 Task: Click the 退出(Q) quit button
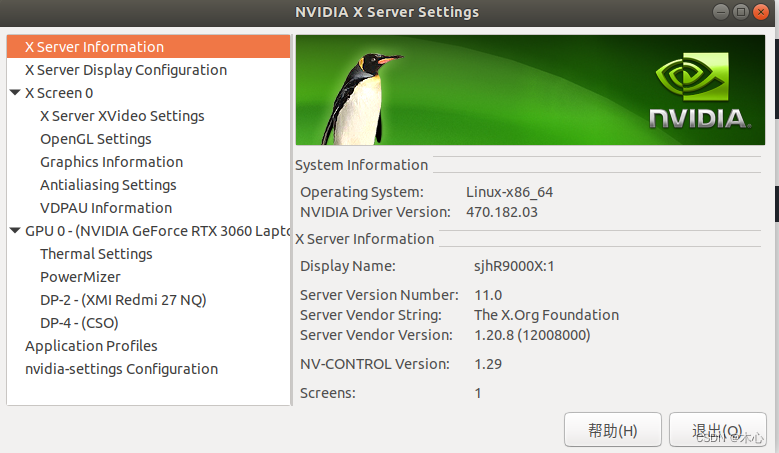click(717, 430)
